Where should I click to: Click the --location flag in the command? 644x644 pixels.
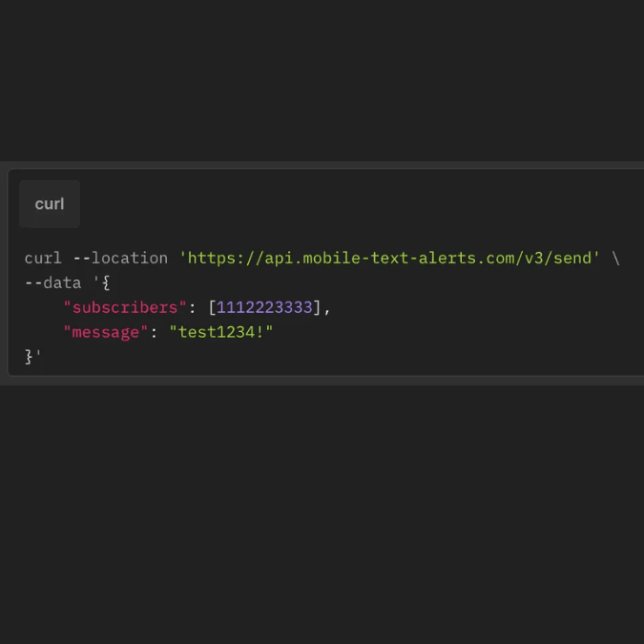tap(120, 259)
